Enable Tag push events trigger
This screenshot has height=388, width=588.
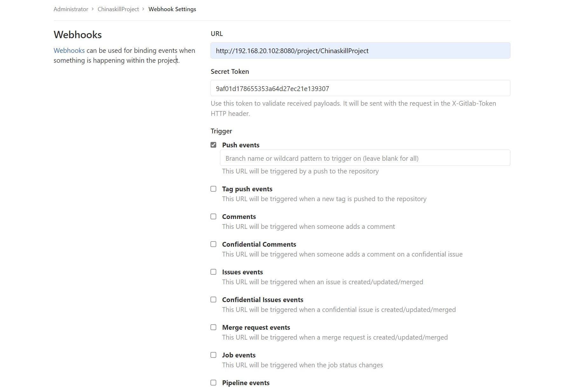coord(213,189)
